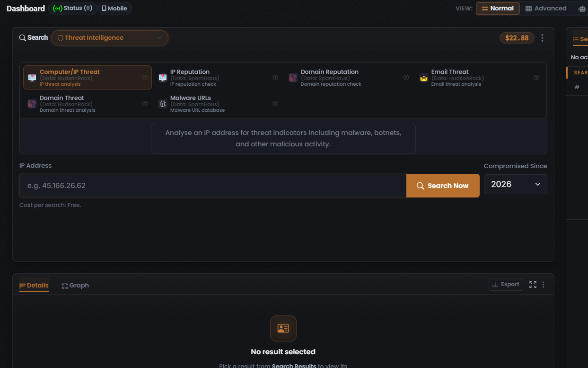Select Domain Threat search type
588x368 pixels.
click(x=88, y=104)
